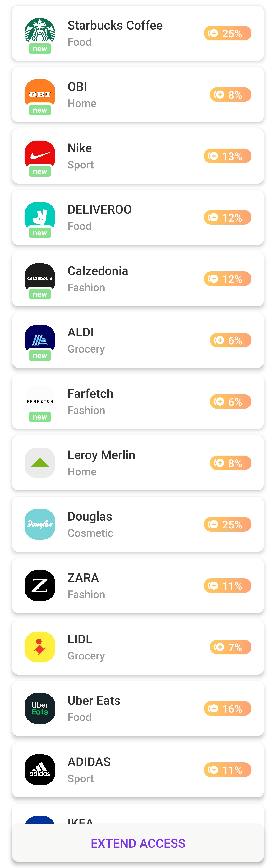Select the red Nike swoosh icon
Viewport: 276px width, 868px height.
point(40,156)
